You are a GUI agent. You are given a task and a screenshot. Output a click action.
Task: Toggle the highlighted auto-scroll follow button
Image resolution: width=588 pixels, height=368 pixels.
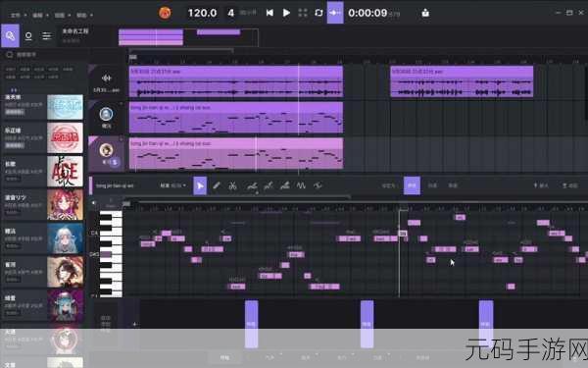(x=335, y=13)
